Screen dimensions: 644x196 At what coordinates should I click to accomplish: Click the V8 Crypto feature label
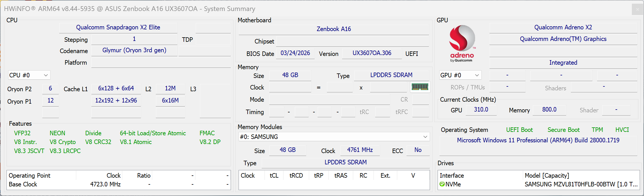point(63,142)
